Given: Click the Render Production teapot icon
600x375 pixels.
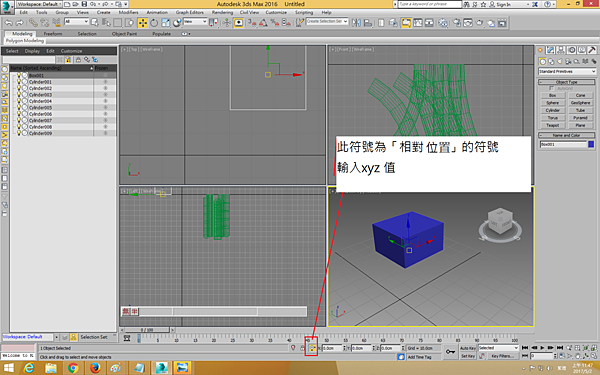Looking at the screenshot, I should click(x=479, y=23).
